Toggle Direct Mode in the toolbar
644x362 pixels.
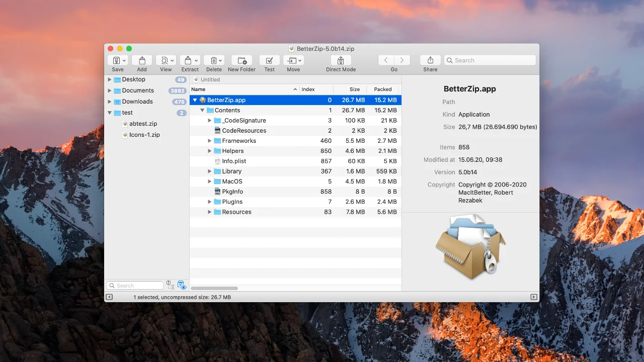(x=341, y=60)
